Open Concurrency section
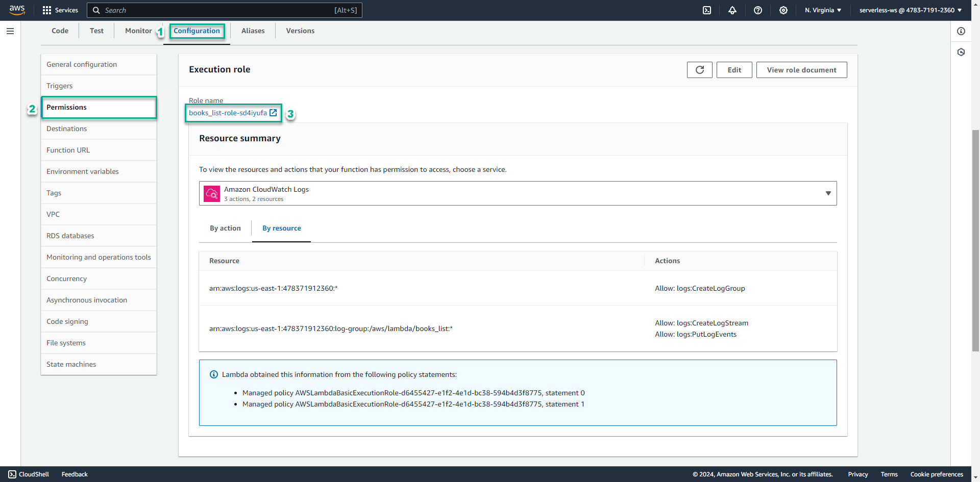The image size is (980, 482). coord(99,278)
